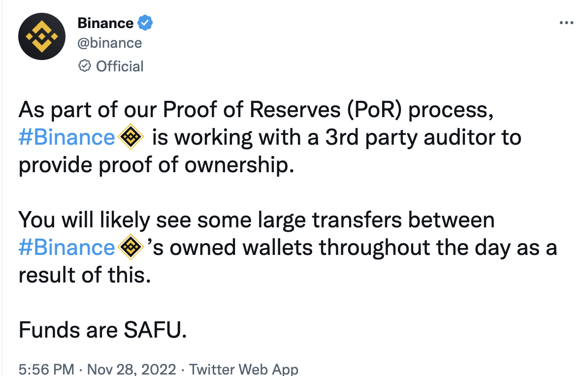Open first #Binance hashtag link
The height and width of the screenshot is (376, 588).
pyautogui.click(x=67, y=137)
